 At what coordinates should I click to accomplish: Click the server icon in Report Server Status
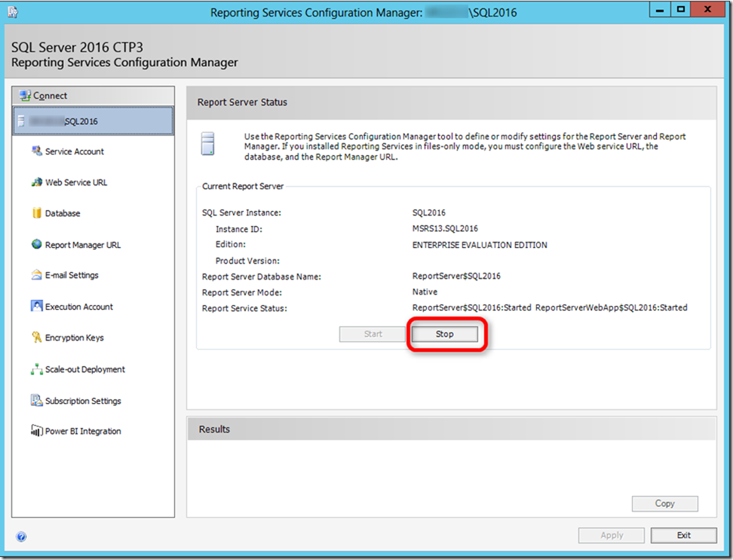tap(207, 143)
